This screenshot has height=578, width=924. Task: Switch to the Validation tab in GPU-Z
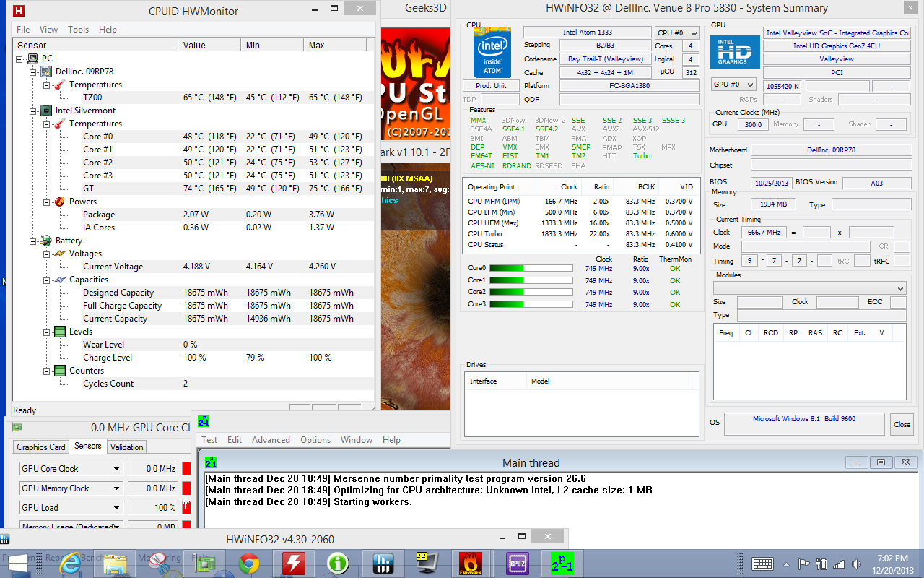[x=127, y=447]
